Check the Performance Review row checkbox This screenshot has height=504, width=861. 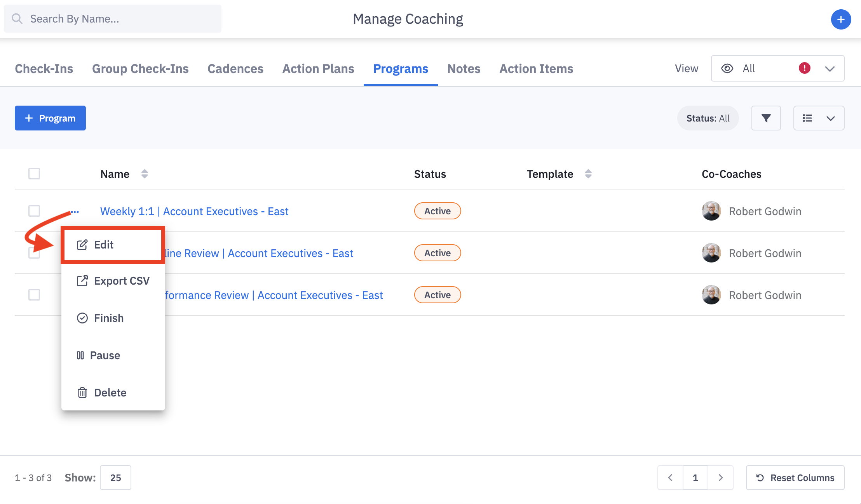(34, 295)
